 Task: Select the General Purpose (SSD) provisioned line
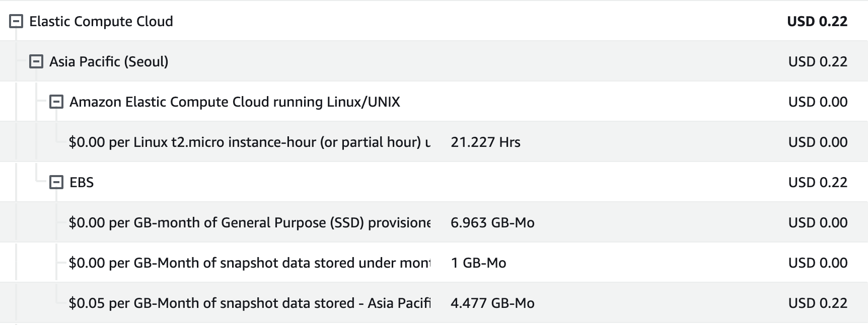point(249,222)
